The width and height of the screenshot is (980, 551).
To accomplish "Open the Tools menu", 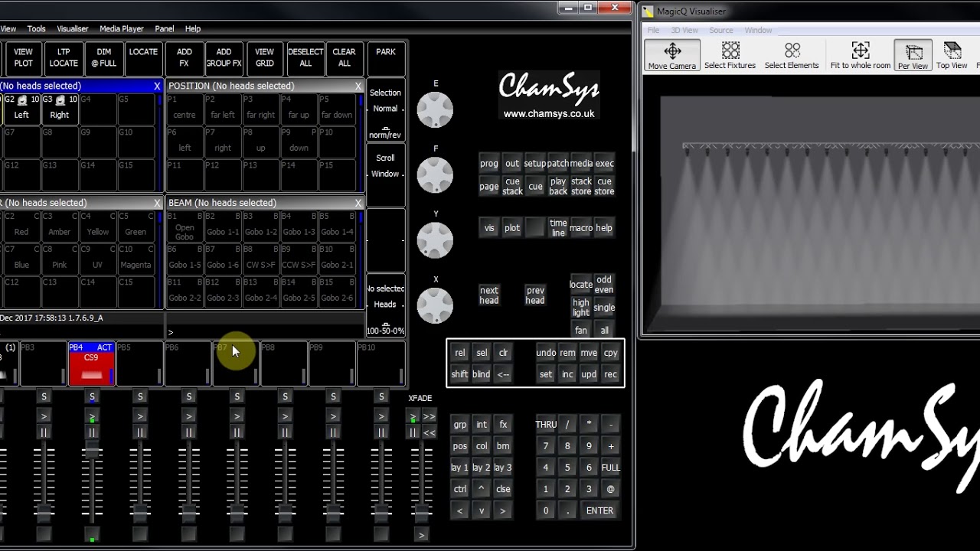I will [37, 29].
